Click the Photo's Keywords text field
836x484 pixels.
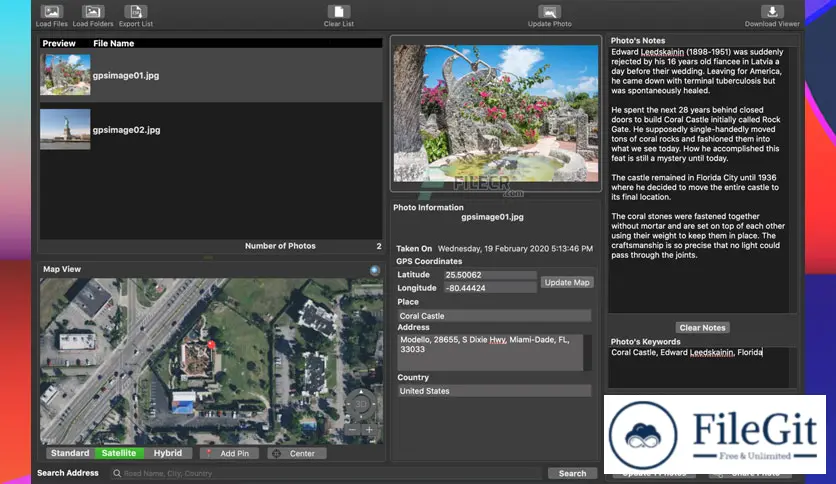coord(698,367)
